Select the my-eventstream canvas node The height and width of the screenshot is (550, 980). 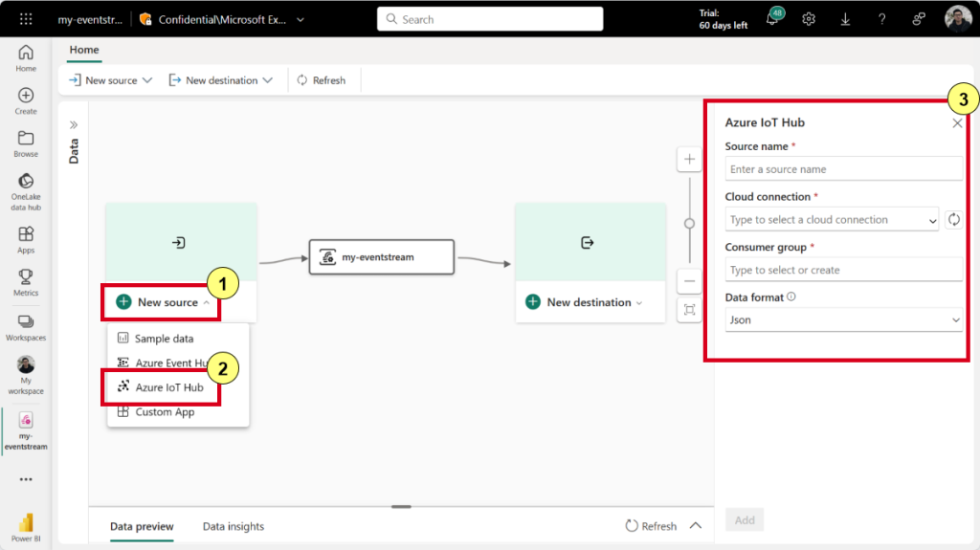[x=382, y=257]
